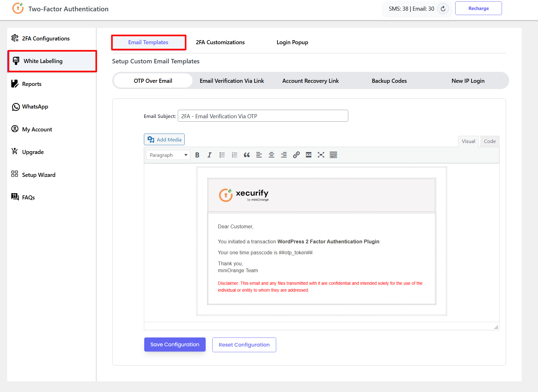Open the FAQs page
The width and height of the screenshot is (538, 392).
point(52,197)
